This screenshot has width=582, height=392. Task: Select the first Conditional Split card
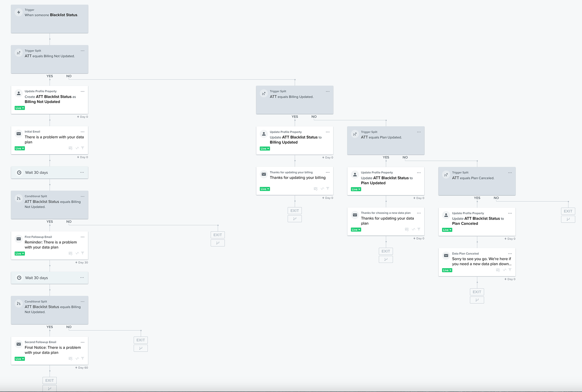coord(49,205)
